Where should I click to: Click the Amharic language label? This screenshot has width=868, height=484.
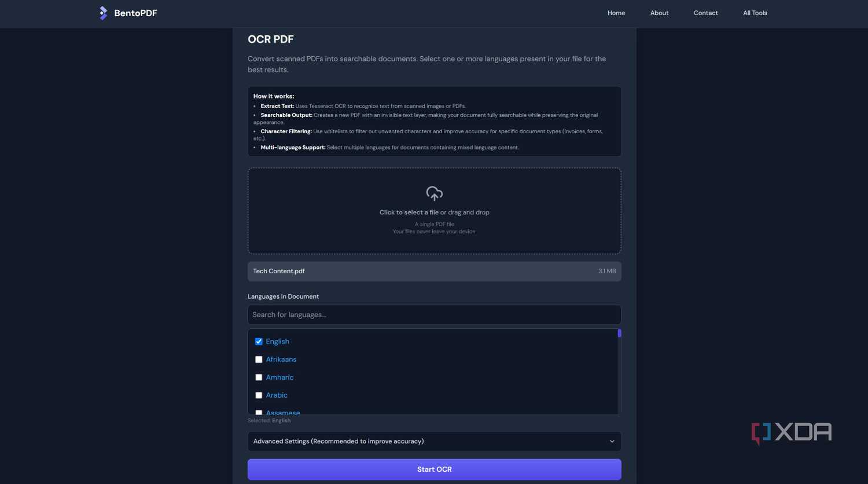279,377
